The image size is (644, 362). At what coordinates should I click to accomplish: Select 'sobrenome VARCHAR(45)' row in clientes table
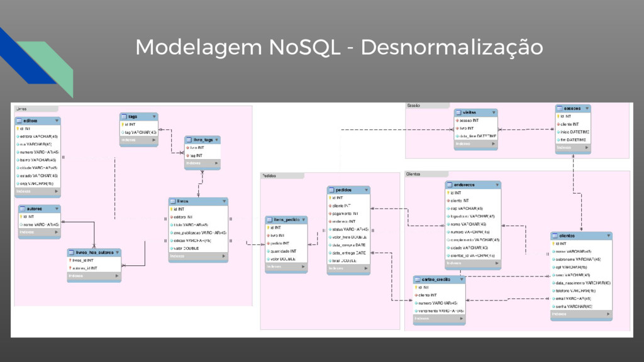[581, 260]
